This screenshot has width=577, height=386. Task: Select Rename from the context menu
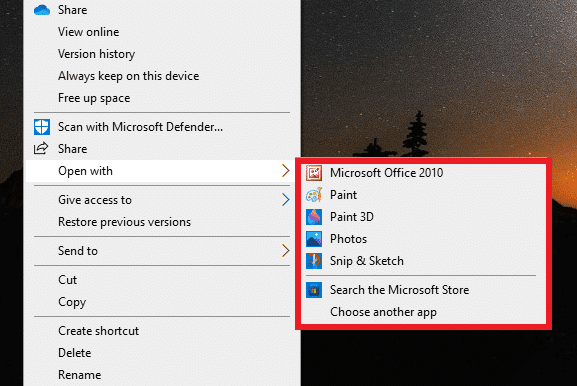[x=79, y=375]
